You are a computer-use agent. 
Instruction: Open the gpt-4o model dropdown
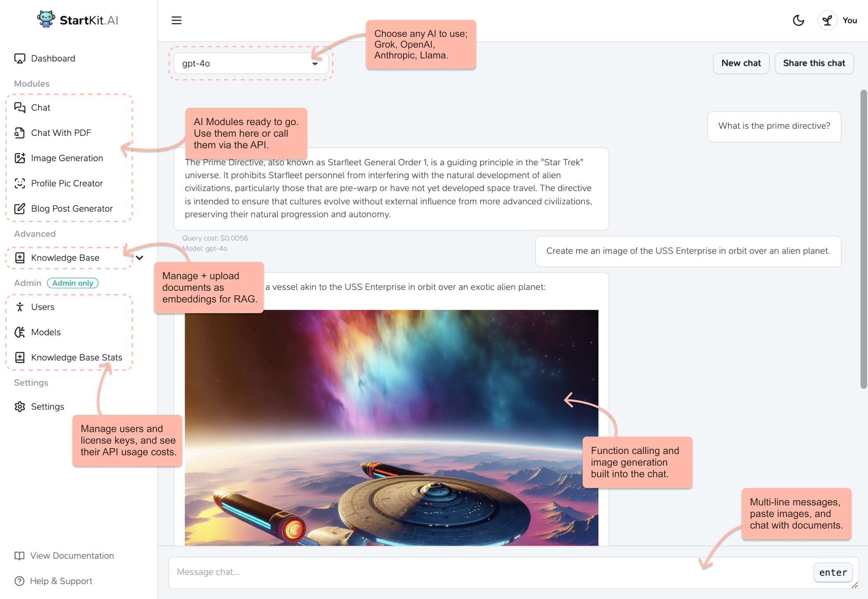point(251,63)
